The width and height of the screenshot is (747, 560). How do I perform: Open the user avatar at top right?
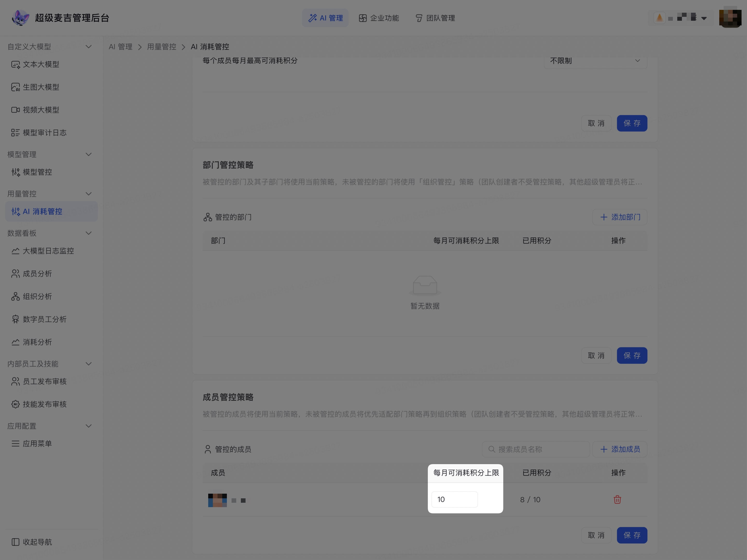(x=730, y=18)
